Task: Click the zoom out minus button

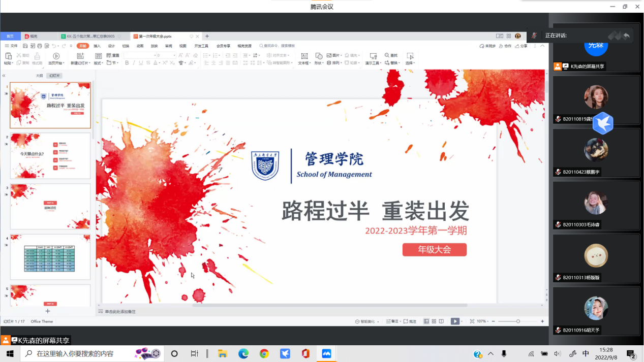Action: (x=494, y=321)
